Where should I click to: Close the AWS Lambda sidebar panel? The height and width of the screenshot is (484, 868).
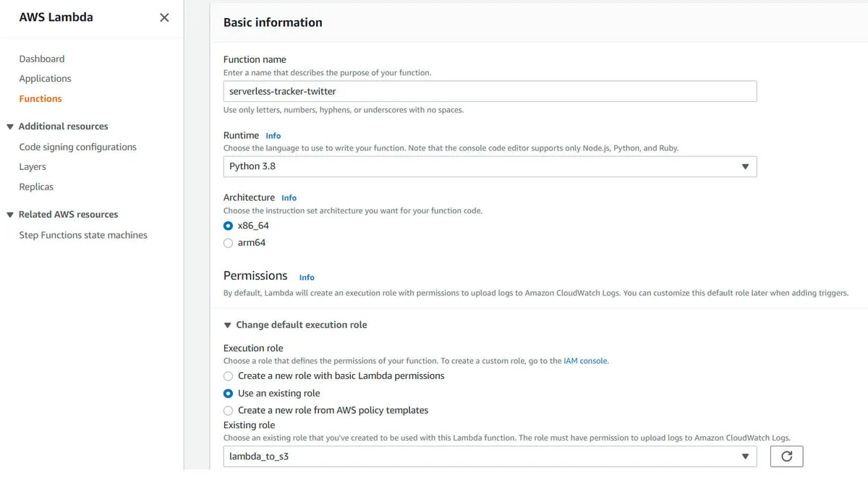coord(164,17)
